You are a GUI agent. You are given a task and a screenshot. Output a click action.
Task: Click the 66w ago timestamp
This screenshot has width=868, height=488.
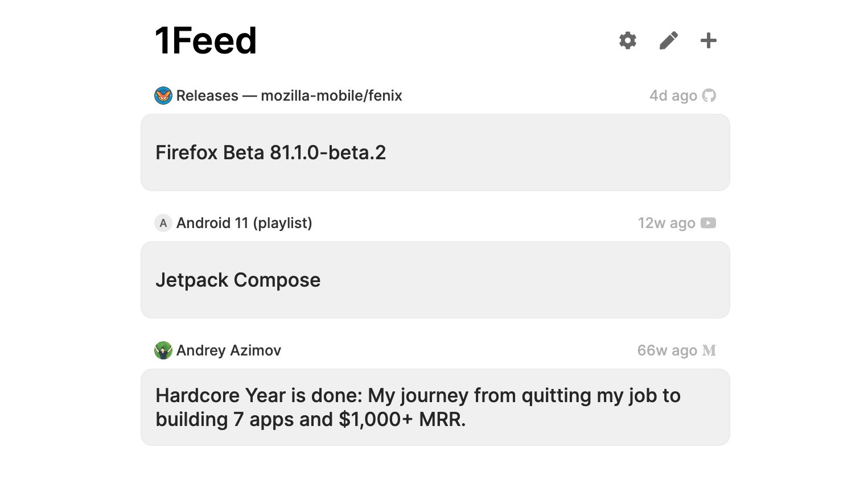pos(667,350)
